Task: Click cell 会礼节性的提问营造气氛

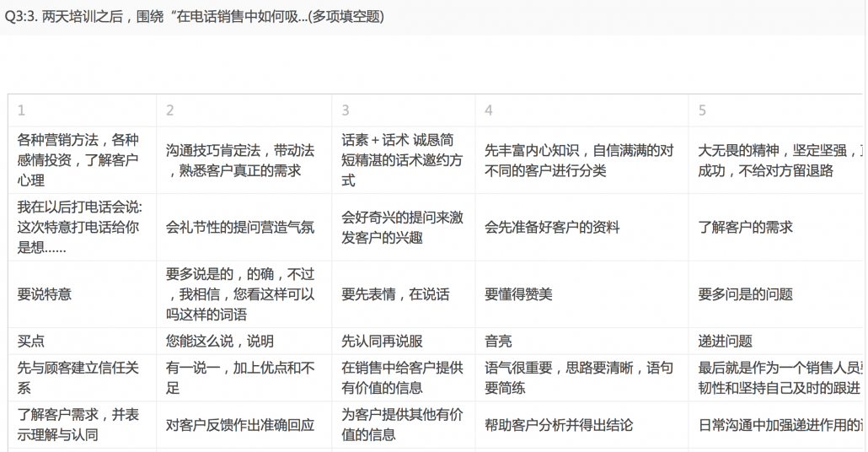Action: point(244,227)
